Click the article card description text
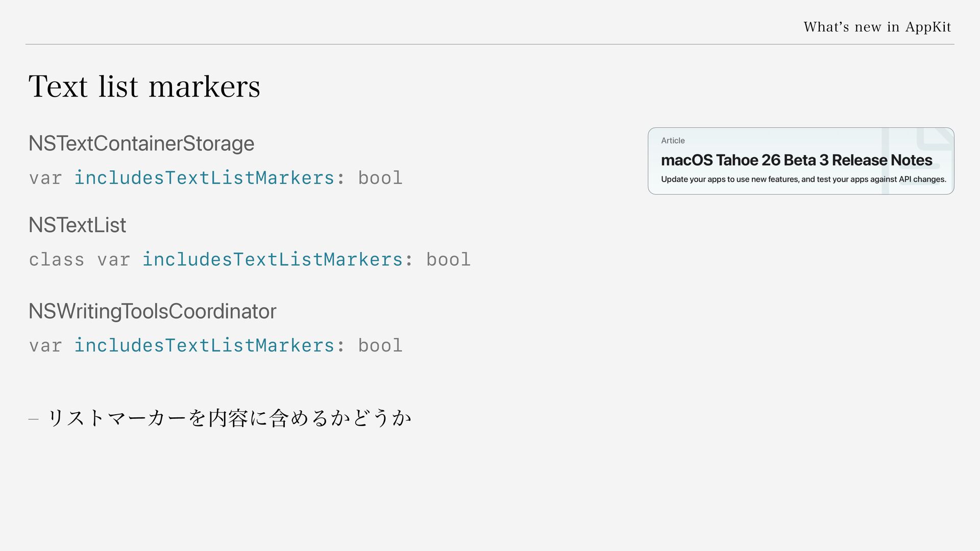Viewport: 980px width, 551px height. coord(803,179)
